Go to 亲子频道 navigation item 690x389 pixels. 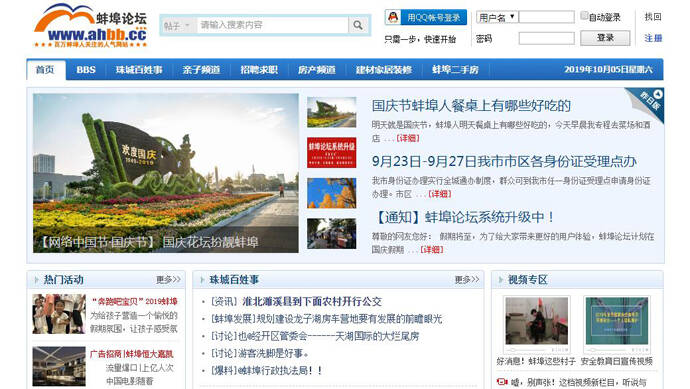201,70
